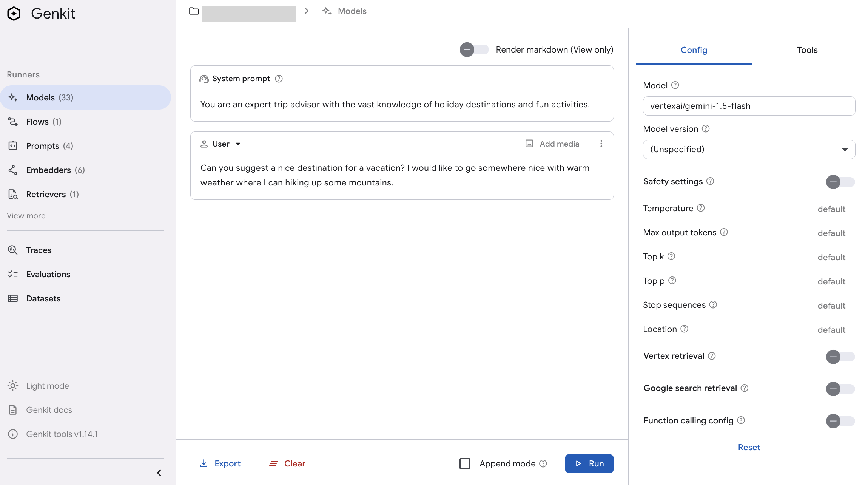868x485 pixels.
Task: Collapse the left sidebar
Action: [159, 473]
